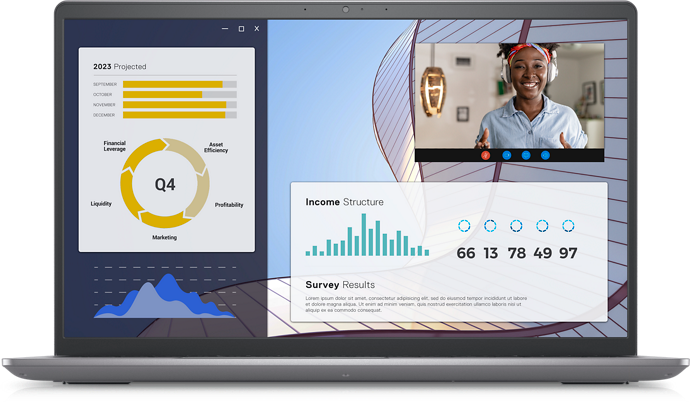Click the tallest teal bar in Income Structure
This screenshot has height=402, width=690.
tap(364, 234)
